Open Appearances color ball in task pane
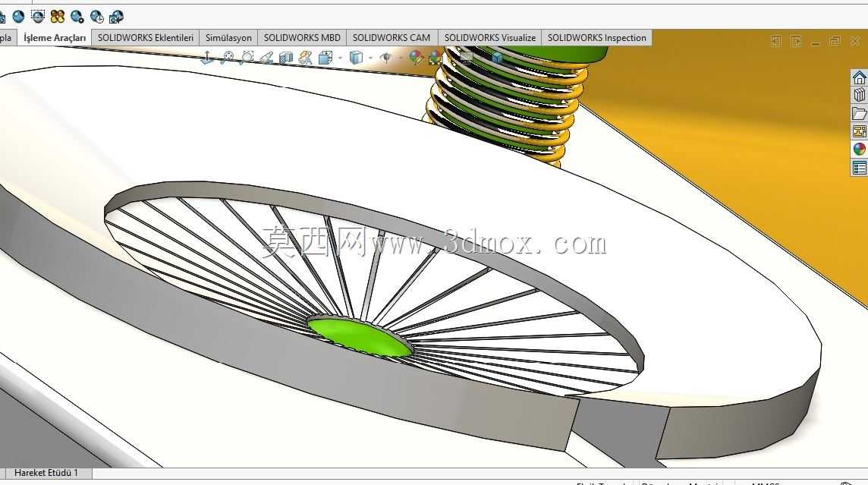Image resolution: width=868 pixels, height=485 pixels. [x=859, y=149]
